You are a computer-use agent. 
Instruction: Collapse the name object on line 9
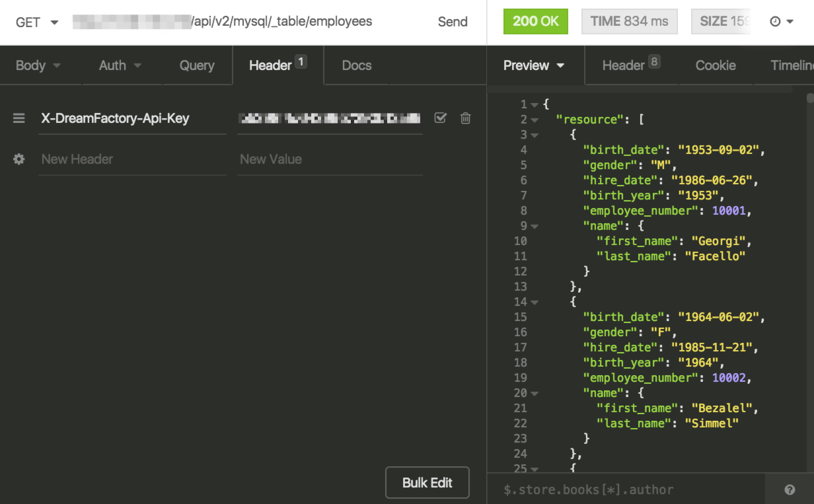point(534,225)
